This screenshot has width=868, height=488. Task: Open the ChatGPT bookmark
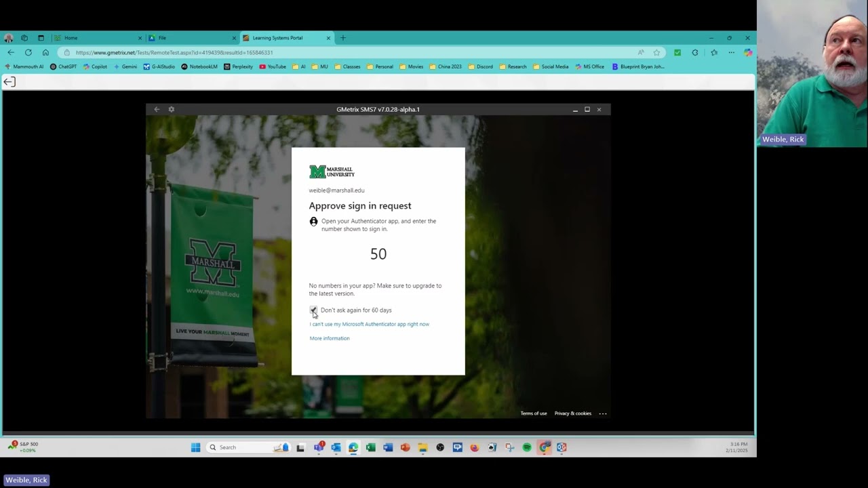[64, 66]
